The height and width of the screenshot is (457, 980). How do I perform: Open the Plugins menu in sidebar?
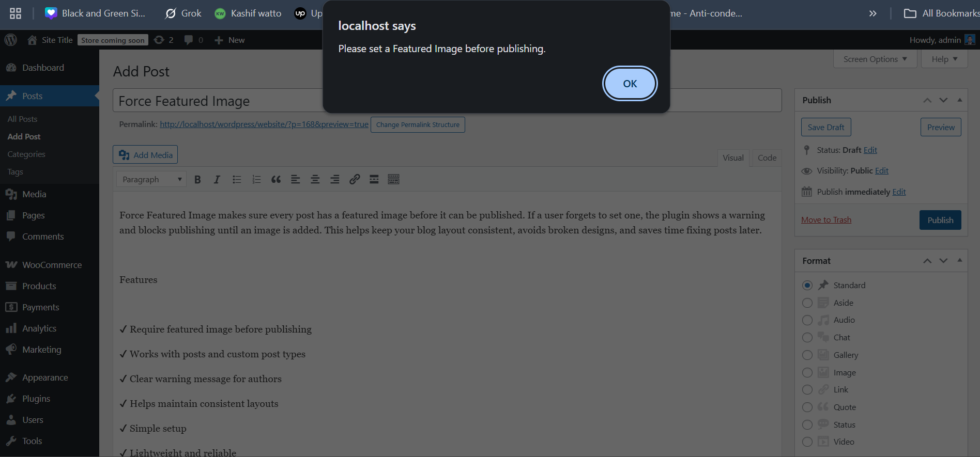36,399
